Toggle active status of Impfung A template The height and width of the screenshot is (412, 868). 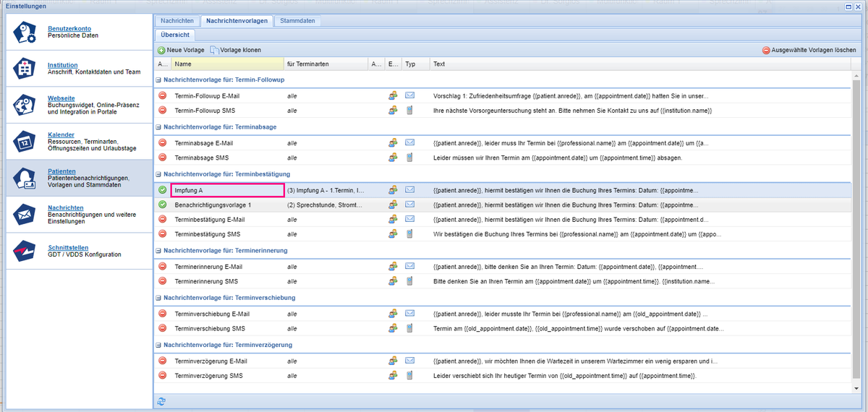click(162, 190)
